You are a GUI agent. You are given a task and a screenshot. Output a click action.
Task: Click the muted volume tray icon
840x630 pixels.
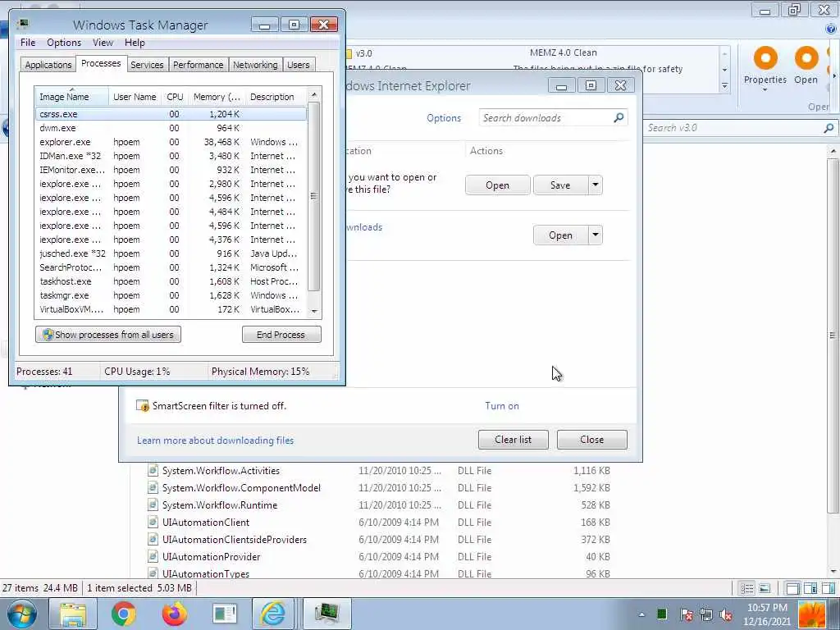coord(727,614)
